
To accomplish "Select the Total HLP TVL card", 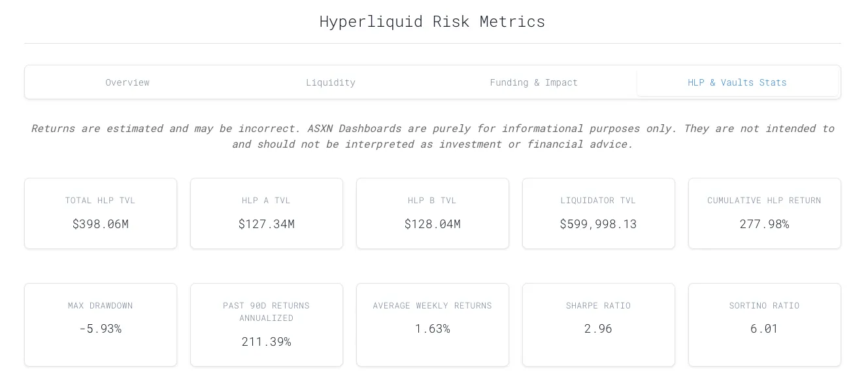I will point(101,213).
